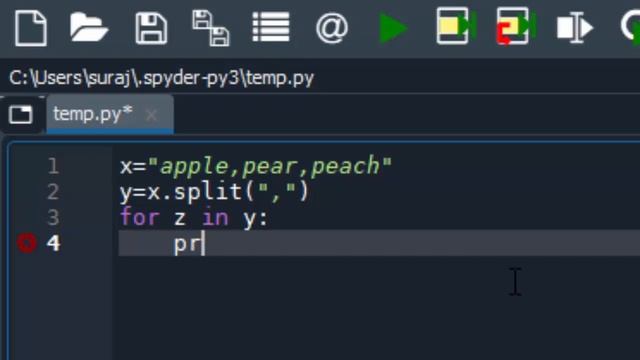The image size is (640, 360).
Task: Click the 'for z in y:' code line
Action: [x=194, y=218]
